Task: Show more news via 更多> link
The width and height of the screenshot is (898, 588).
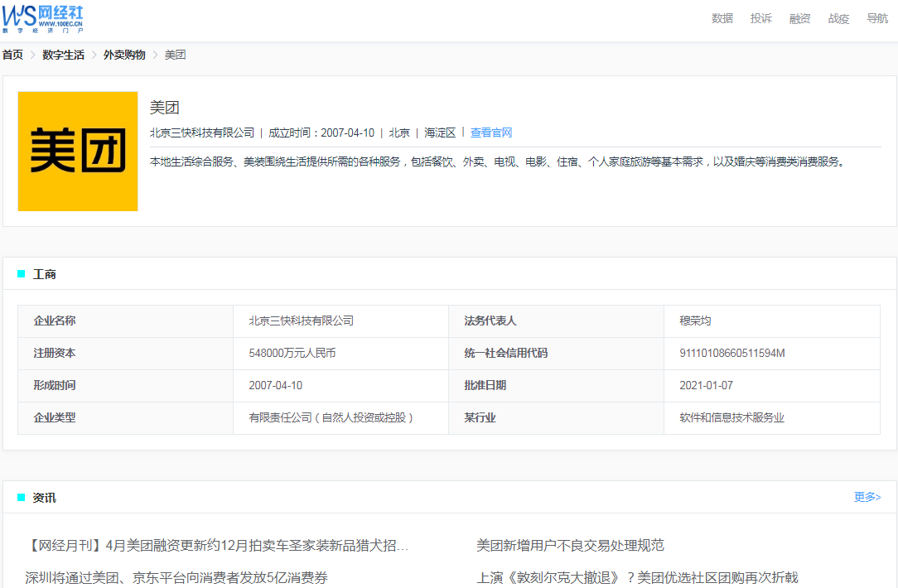Action: click(x=867, y=497)
